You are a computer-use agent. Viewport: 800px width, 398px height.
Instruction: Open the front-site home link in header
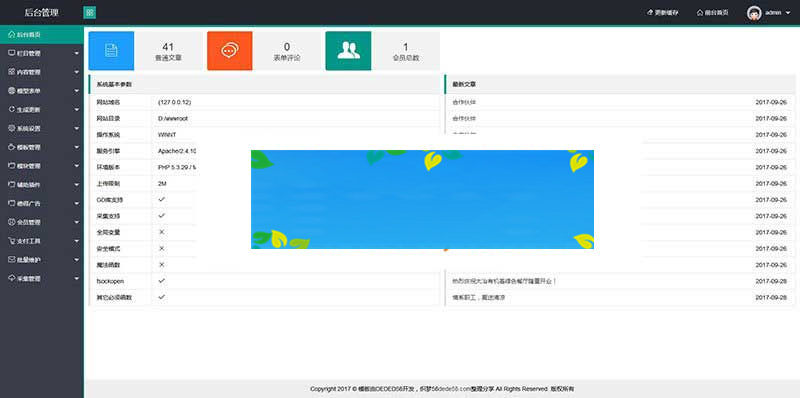pyautogui.click(x=712, y=13)
